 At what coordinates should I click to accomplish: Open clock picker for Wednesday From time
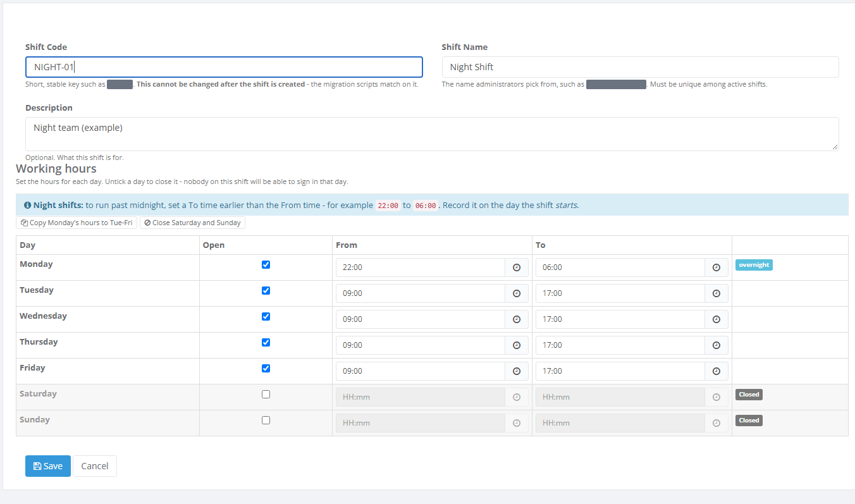pos(517,319)
